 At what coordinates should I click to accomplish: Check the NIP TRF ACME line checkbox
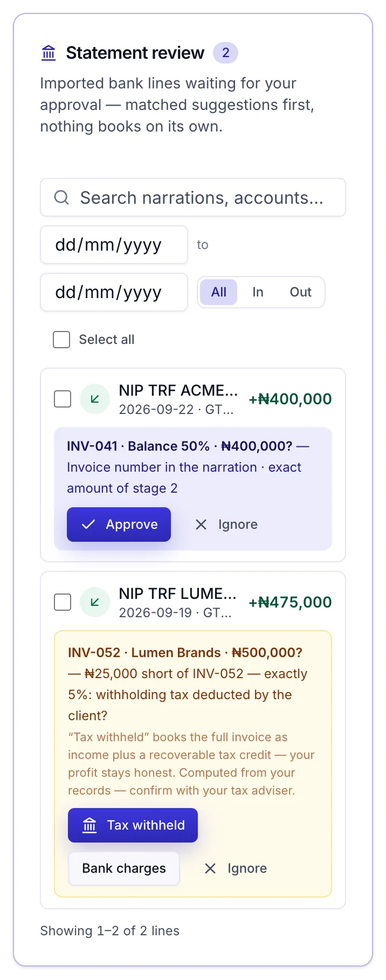[x=63, y=399]
